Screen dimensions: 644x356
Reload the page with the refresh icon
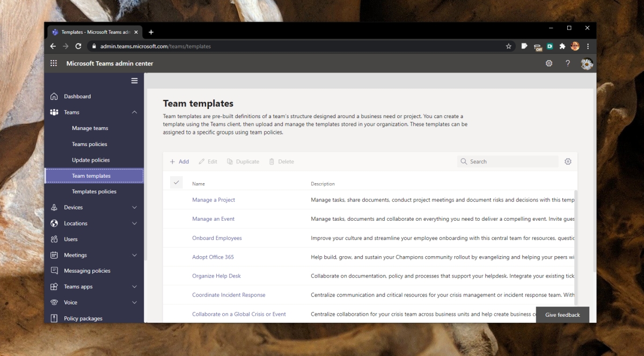[78, 46]
